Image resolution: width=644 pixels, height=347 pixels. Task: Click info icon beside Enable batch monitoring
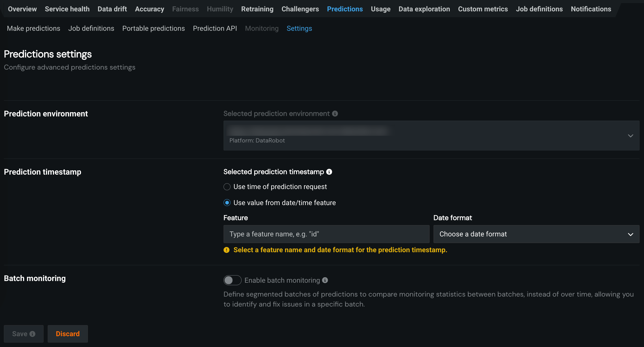coord(325,280)
